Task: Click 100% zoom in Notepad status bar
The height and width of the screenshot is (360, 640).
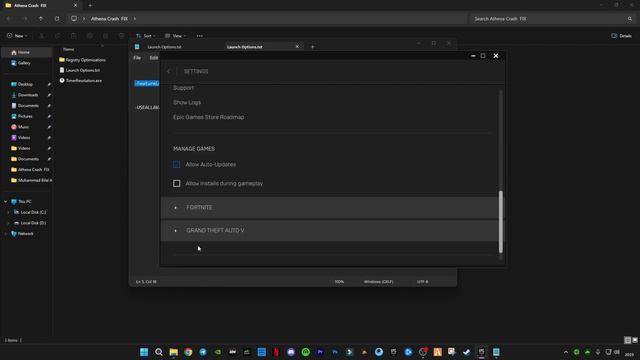Action: tap(339, 282)
